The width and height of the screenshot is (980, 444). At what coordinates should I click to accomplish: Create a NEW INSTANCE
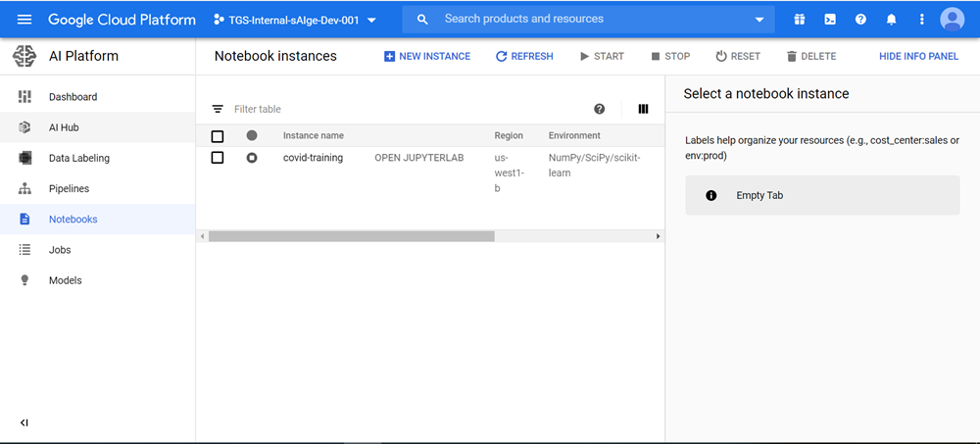click(427, 56)
